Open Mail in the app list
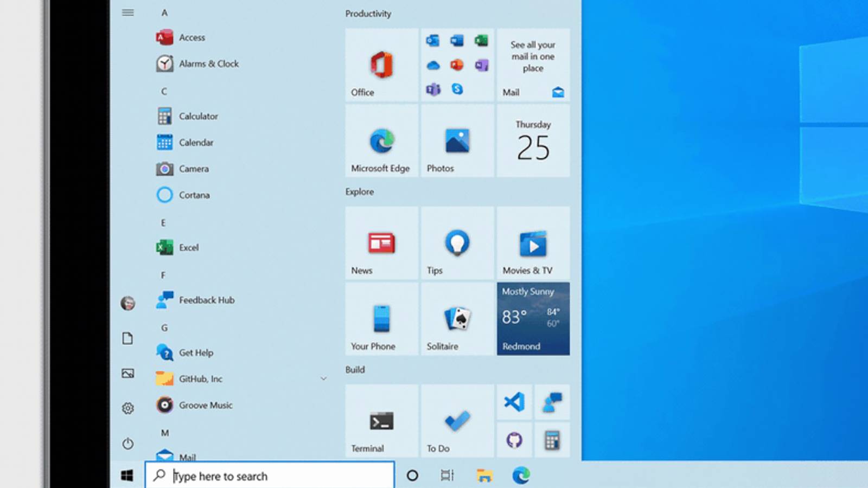The height and width of the screenshot is (488, 868). pyautogui.click(x=176, y=455)
